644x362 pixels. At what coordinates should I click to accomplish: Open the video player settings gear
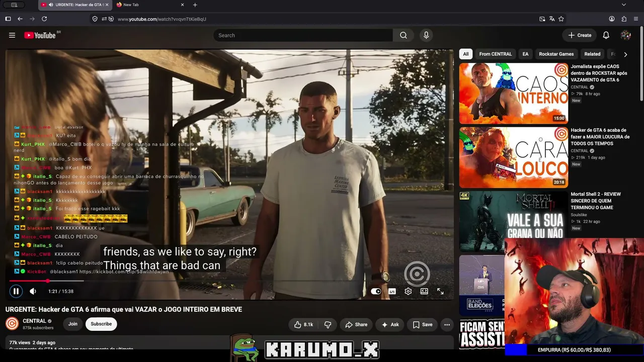coord(408,291)
